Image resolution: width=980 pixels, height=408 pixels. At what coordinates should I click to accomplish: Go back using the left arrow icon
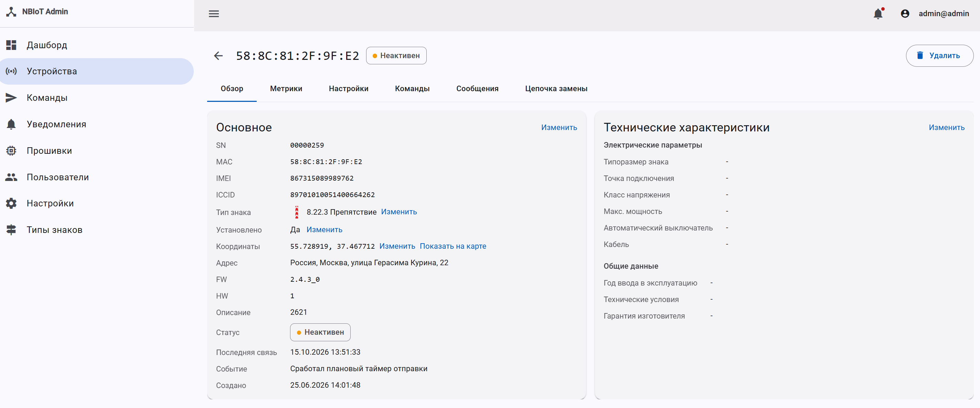click(219, 56)
